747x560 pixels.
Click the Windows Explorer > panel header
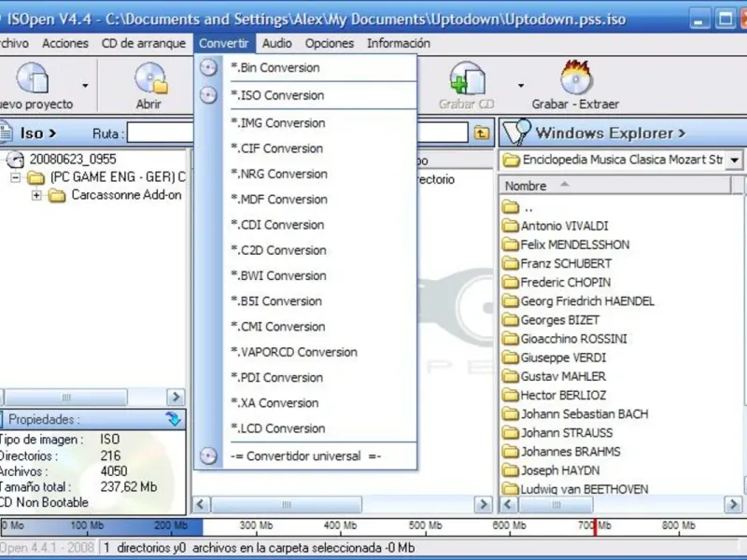coord(611,133)
